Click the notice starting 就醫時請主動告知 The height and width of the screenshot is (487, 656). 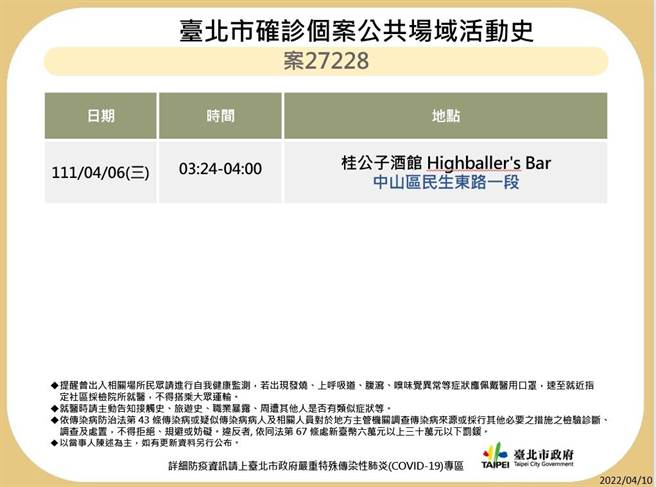(222, 408)
